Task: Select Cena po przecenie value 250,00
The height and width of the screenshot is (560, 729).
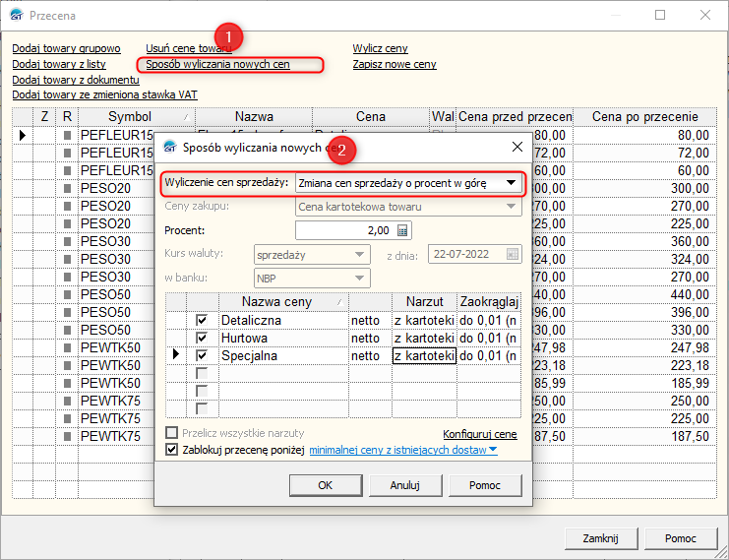Action: [644, 401]
